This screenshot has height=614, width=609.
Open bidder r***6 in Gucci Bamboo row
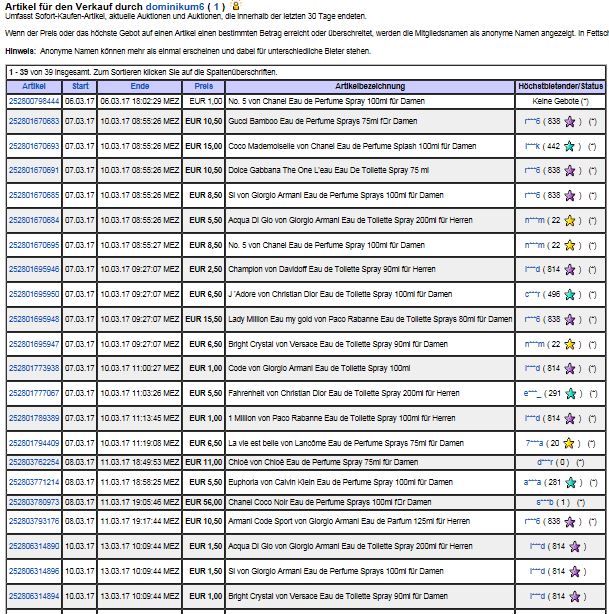(532, 121)
